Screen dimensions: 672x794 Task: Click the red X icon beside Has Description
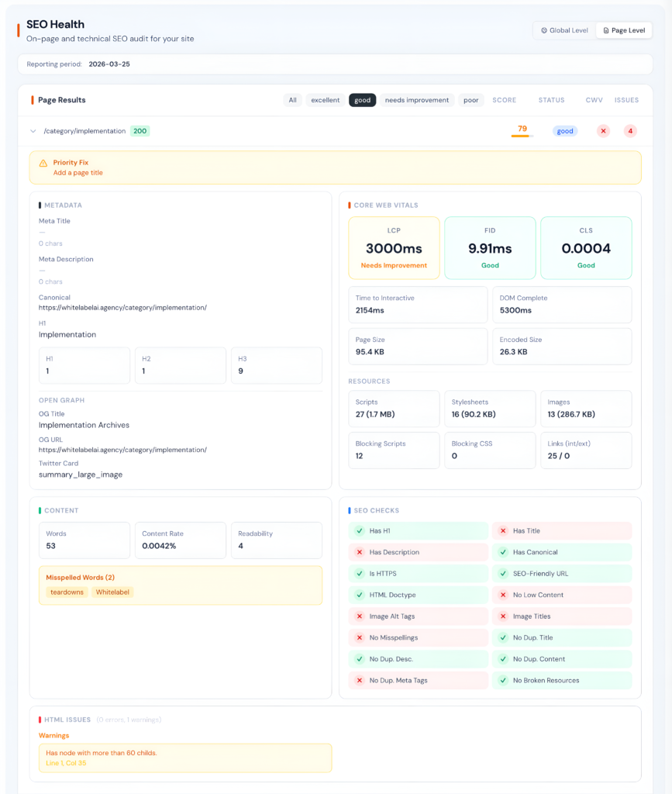[358, 553]
